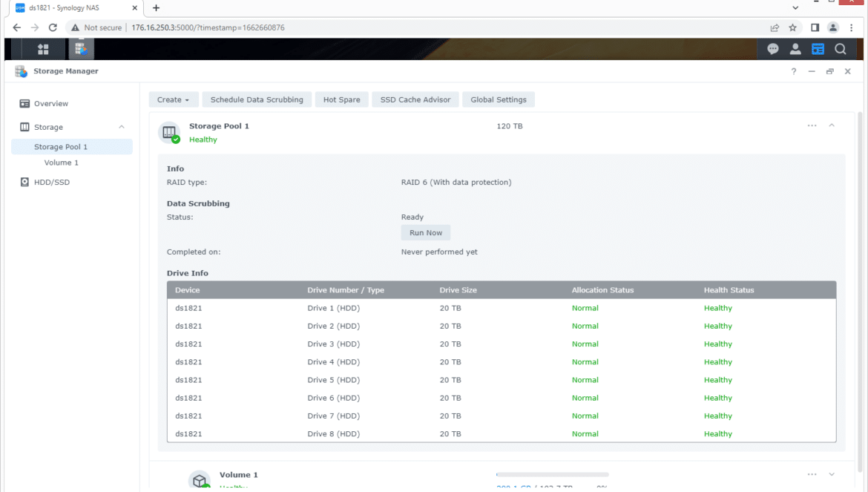Screen dimensions: 868x492
Task: Select Overview in the sidebar
Action: (x=72, y=103)
